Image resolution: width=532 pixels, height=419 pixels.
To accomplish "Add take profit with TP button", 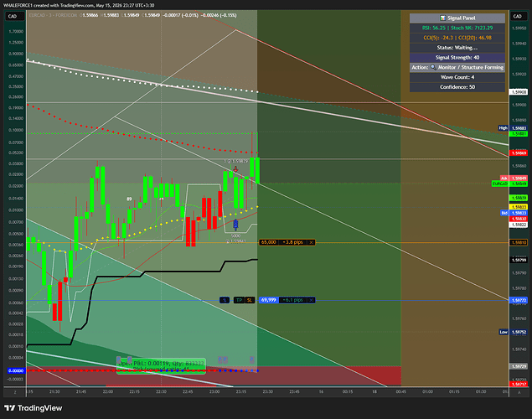I will (240, 300).
